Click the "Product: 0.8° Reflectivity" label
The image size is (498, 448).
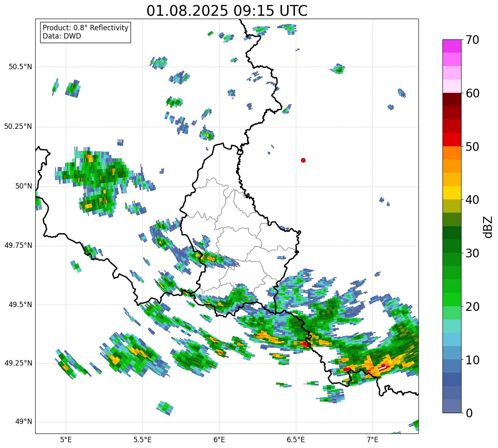click(x=86, y=28)
